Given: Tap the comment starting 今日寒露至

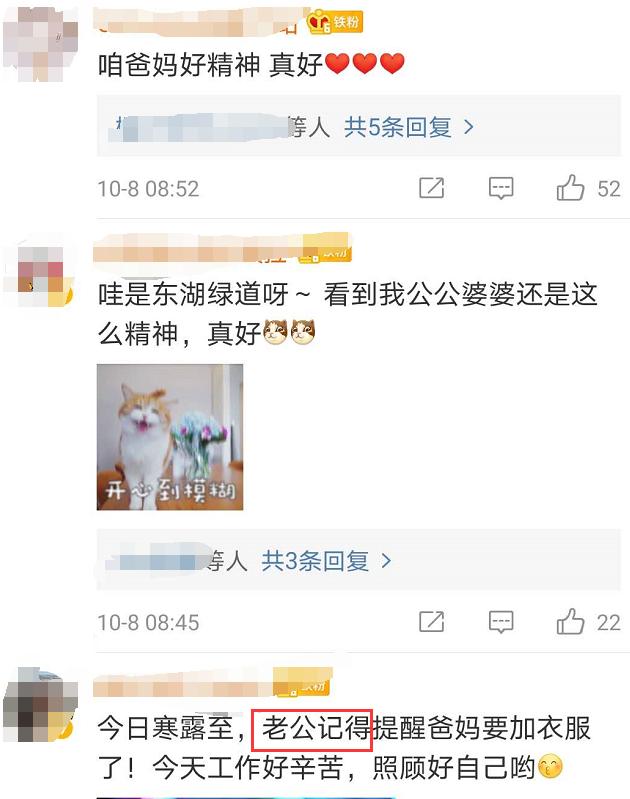Looking at the screenshot, I should click(x=344, y=748).
